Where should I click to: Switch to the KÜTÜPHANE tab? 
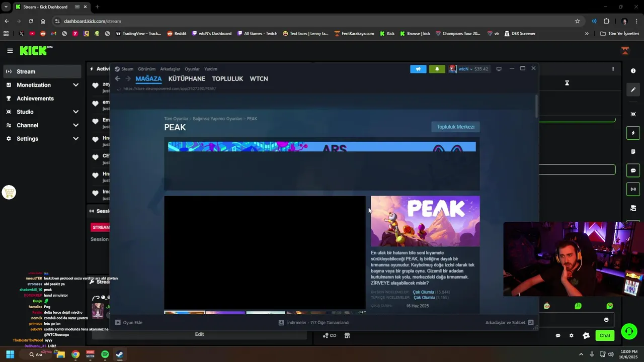(x=187, y=79)
